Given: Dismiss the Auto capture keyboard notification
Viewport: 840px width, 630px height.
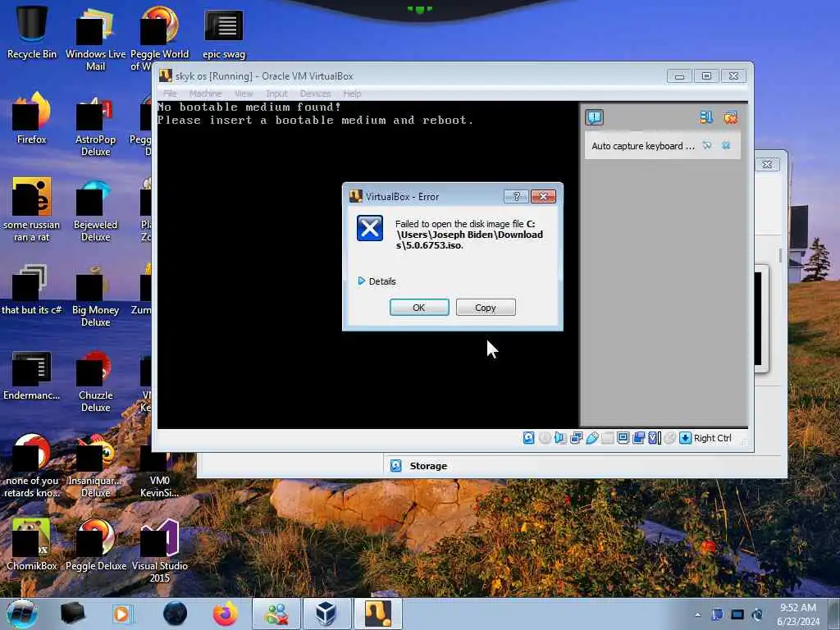Looking at the screenshot, I should click(726, 145).
